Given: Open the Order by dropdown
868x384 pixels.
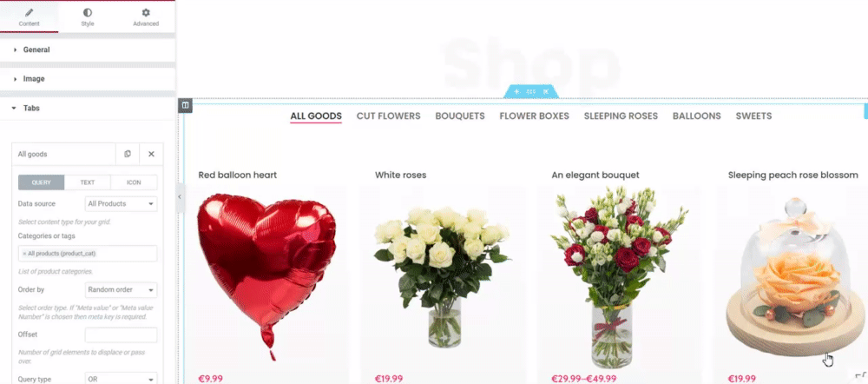Looking at the screenshot, I should pyautogui.click(x=121, y=290).
